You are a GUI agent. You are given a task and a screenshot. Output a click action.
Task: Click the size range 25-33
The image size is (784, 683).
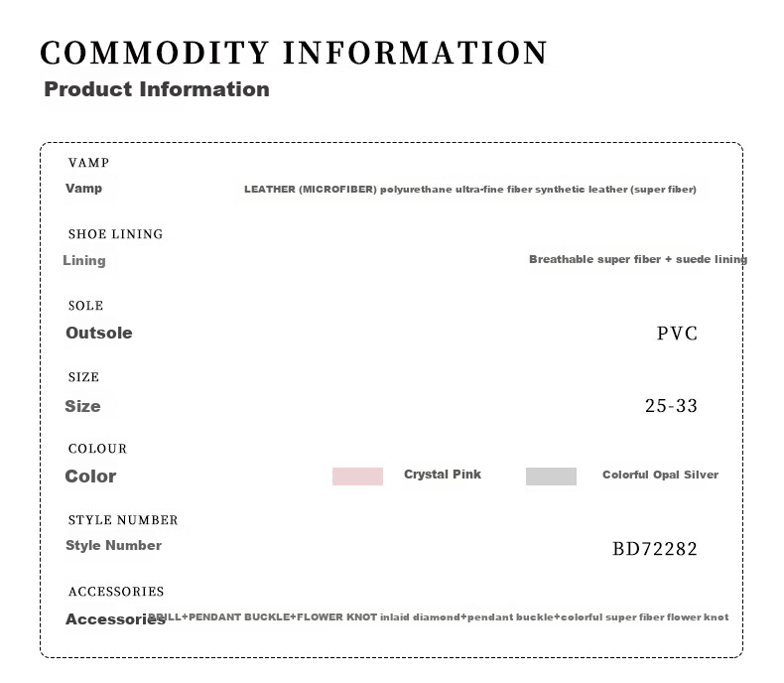671,406
